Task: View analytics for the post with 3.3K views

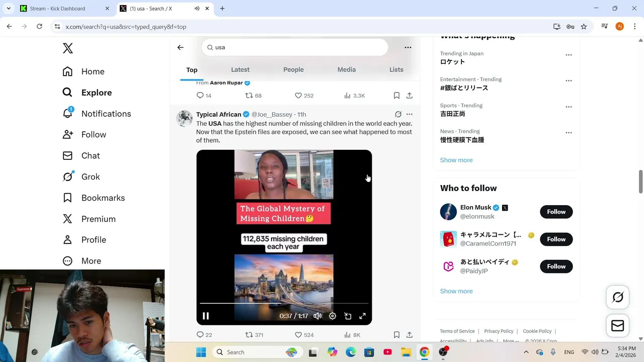Action: click(354, 96)
